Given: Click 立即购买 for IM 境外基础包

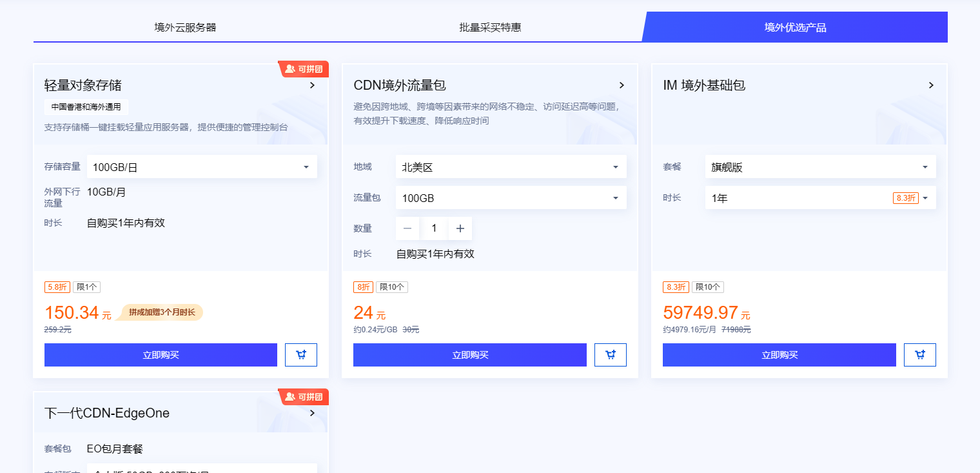Looking at the screenshot, I should pyautogui.click(x=779, y=354).
